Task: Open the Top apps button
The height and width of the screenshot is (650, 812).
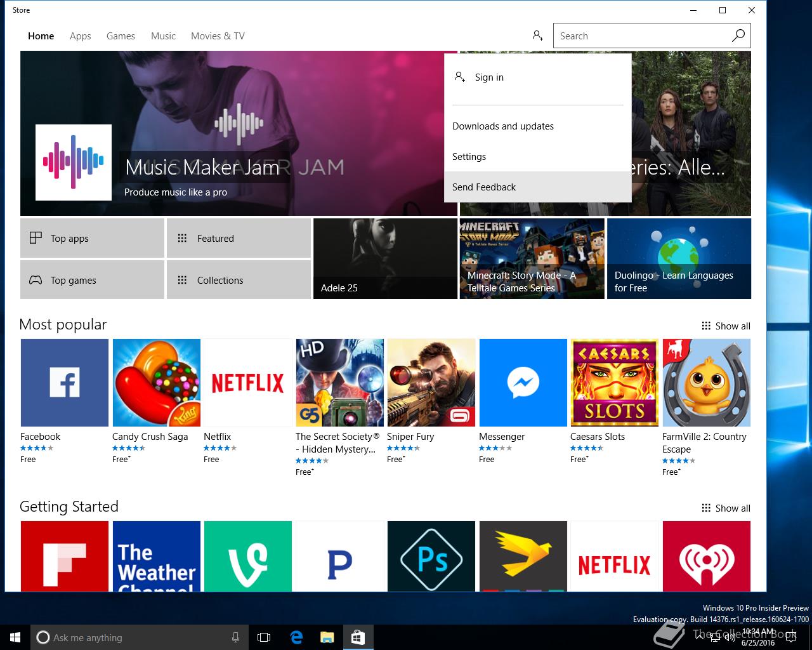Action: [x=92, y=238]
